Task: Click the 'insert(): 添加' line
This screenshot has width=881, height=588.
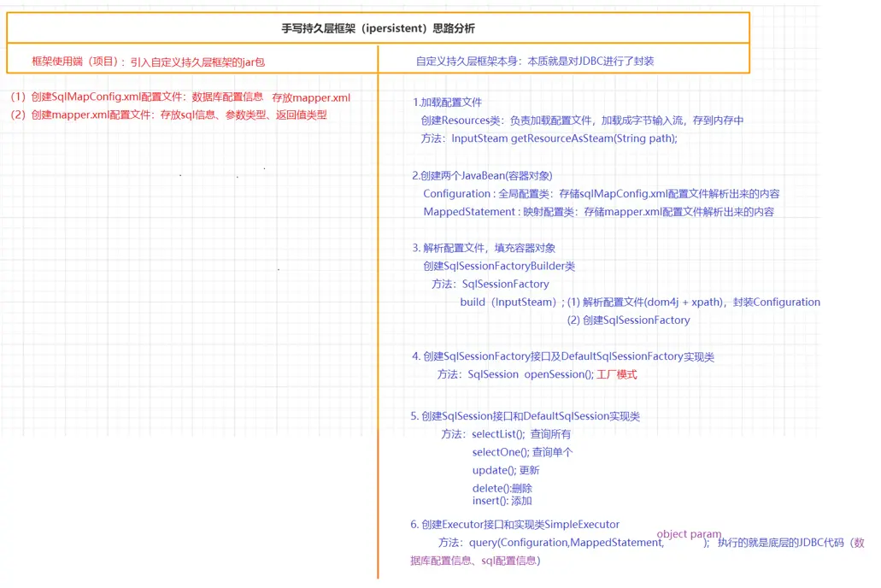Action: point(502,501)
